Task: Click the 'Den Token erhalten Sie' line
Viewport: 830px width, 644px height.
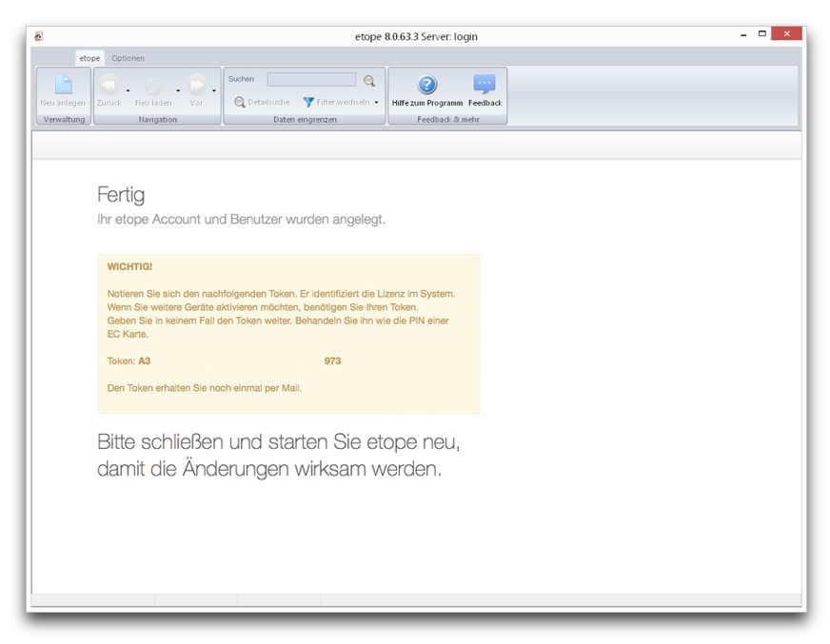Action: 205,388
